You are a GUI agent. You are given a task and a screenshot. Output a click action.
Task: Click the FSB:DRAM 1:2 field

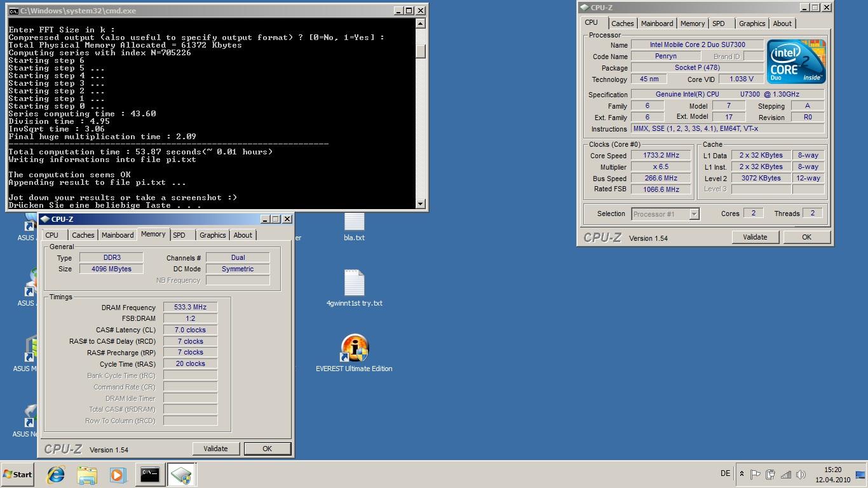[191, 318]
